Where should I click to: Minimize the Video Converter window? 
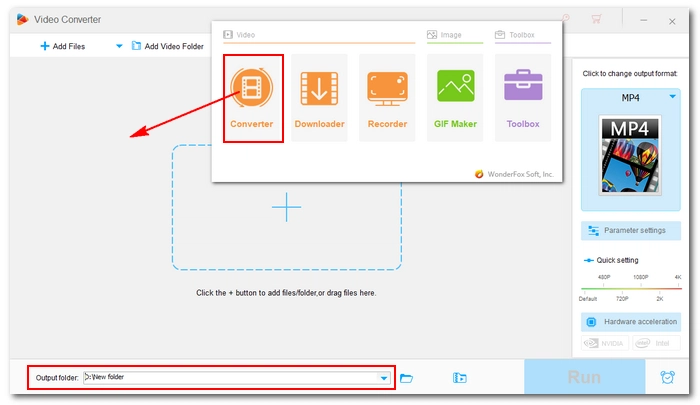point(644,21)
